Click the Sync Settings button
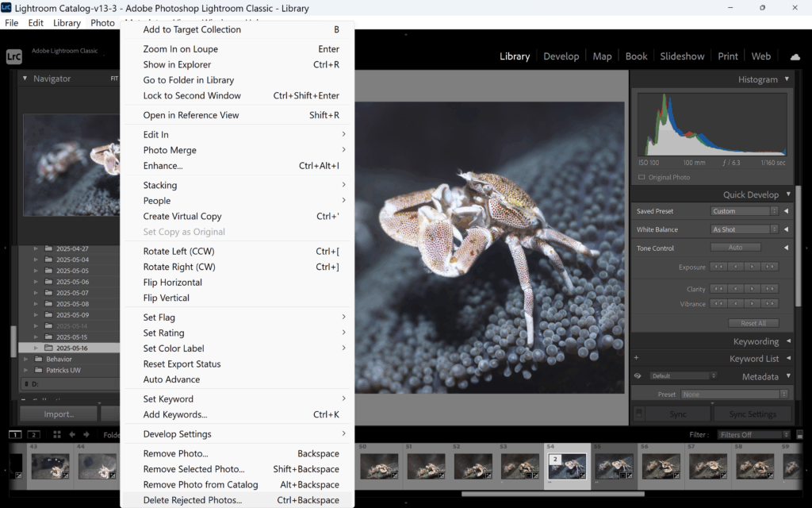 [753, 414]
